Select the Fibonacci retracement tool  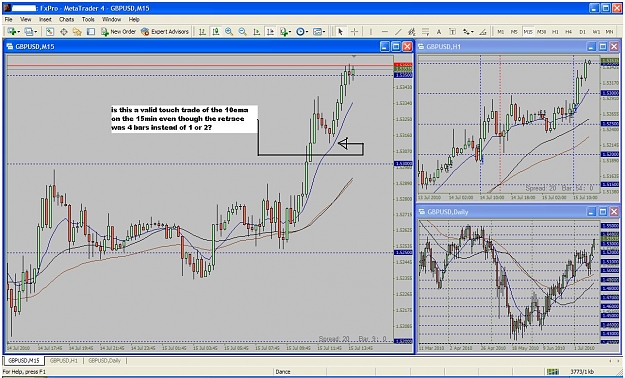coord(425,32)
